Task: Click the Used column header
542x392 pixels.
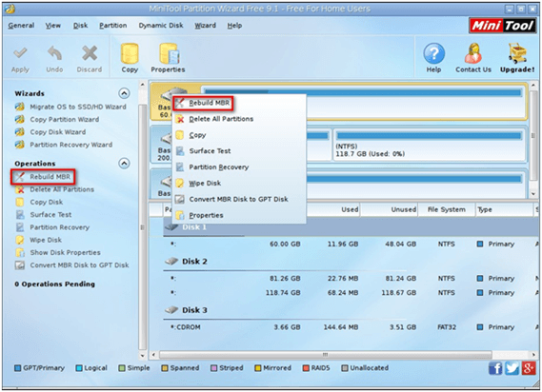Action: (332, 209)
